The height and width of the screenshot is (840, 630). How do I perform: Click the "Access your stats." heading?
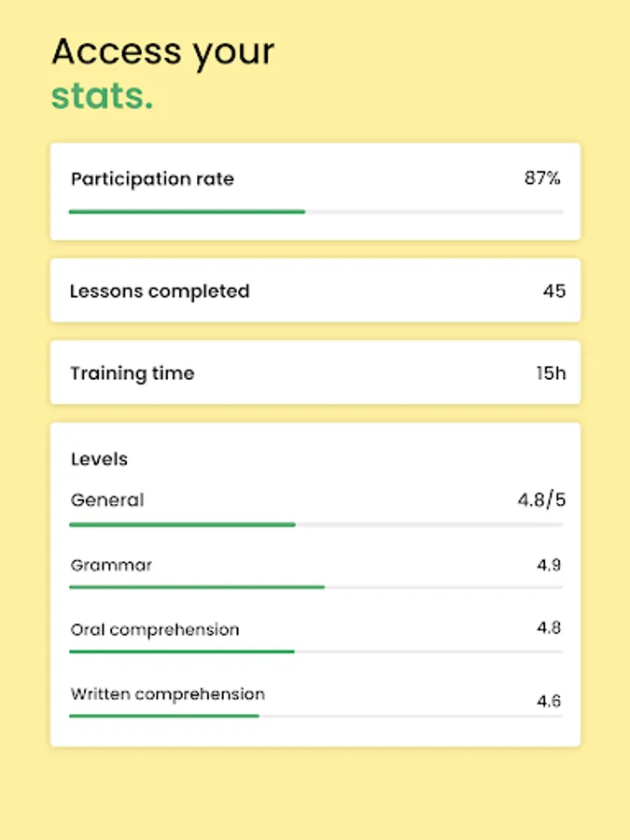tap(163, 73)
